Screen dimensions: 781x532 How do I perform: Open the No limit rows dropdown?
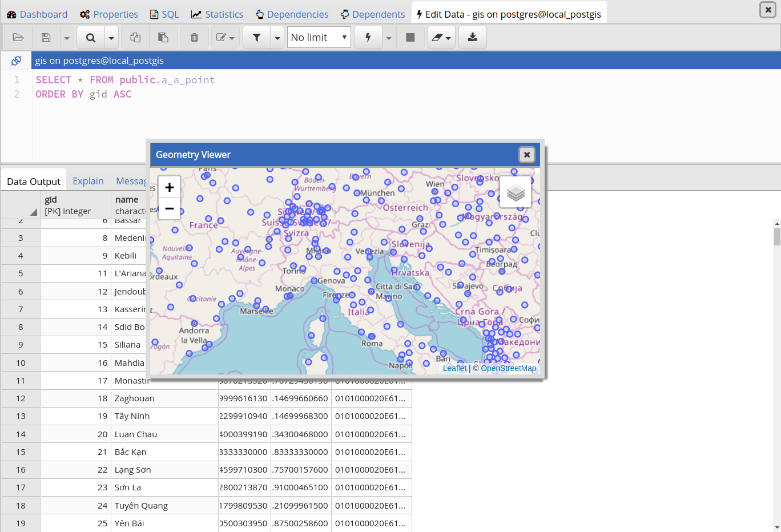point(319,38)
